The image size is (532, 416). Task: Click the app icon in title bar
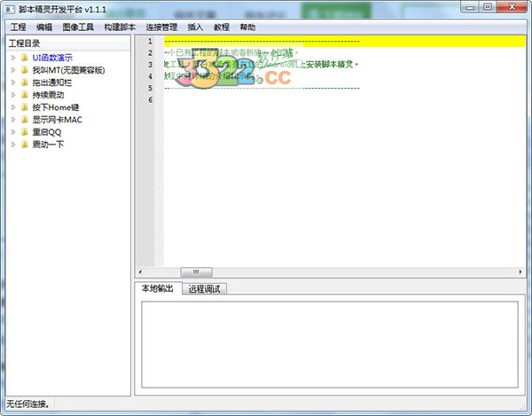(x=10, y=10)
